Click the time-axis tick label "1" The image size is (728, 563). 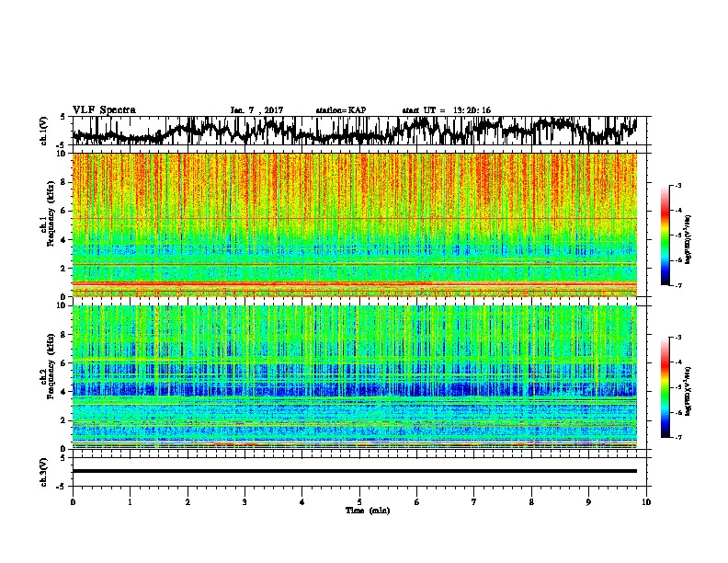(x=130, y=502)
